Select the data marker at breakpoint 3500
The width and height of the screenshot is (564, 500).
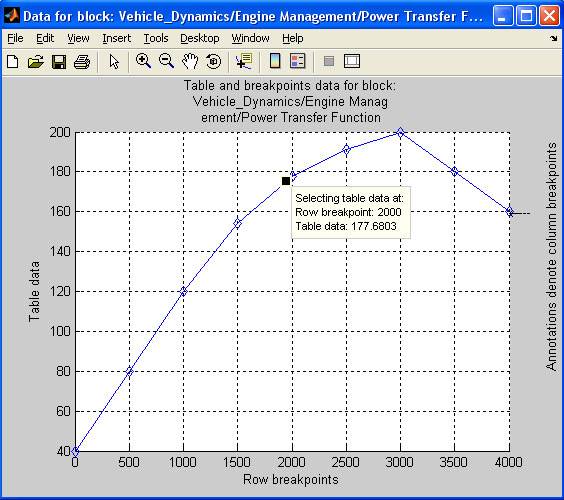point(455,172)
